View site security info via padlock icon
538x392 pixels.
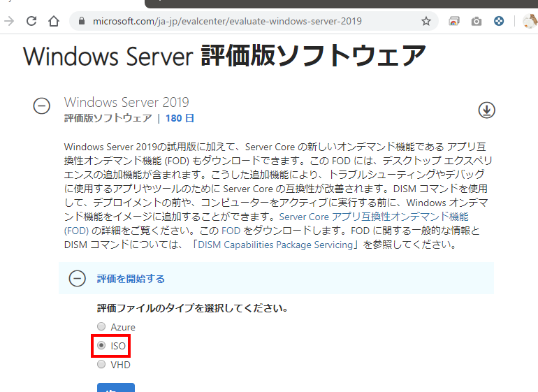82,21
